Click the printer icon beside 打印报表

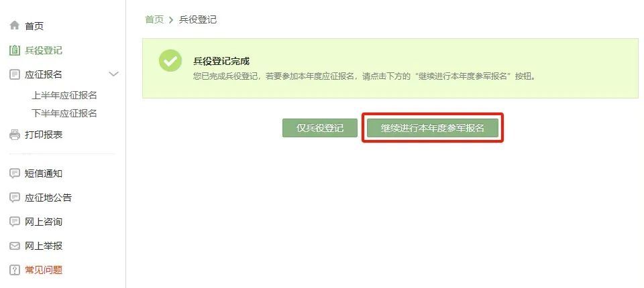coord(14,135)
